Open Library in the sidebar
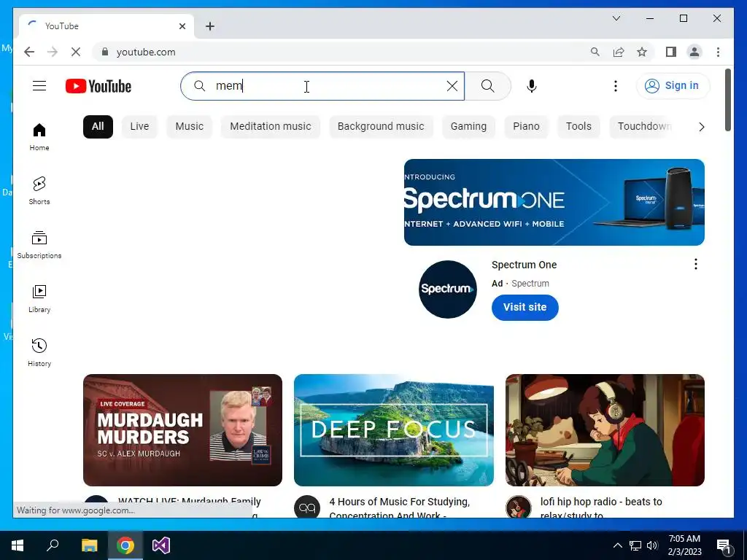 tap(39, 299)
